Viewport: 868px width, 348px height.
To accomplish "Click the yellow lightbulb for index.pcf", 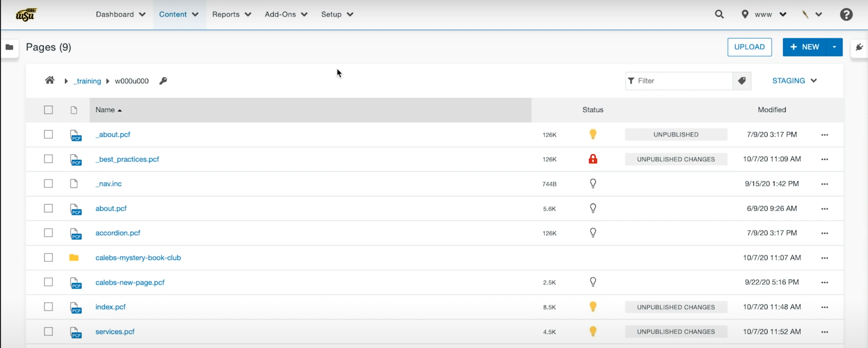I will click(593, 306).
